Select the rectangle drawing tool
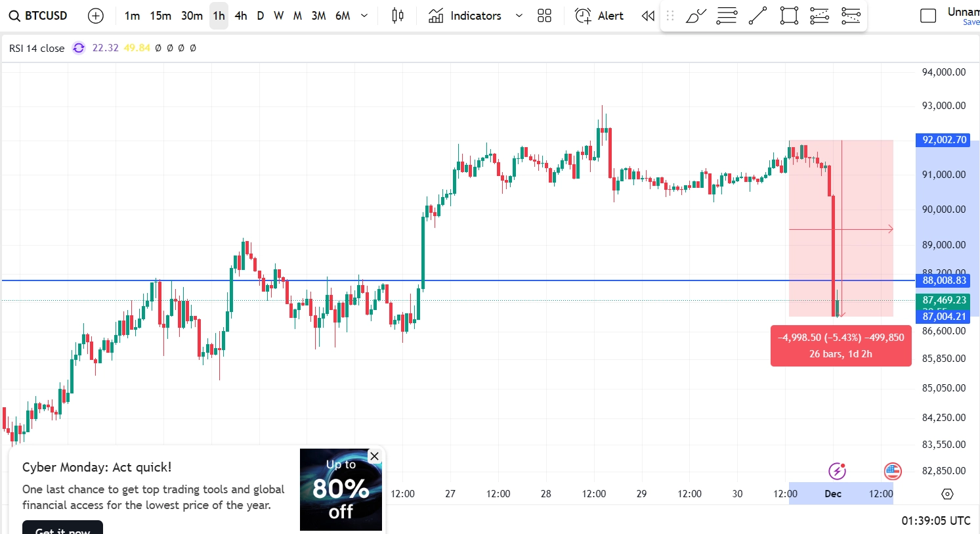 point(788,15)
